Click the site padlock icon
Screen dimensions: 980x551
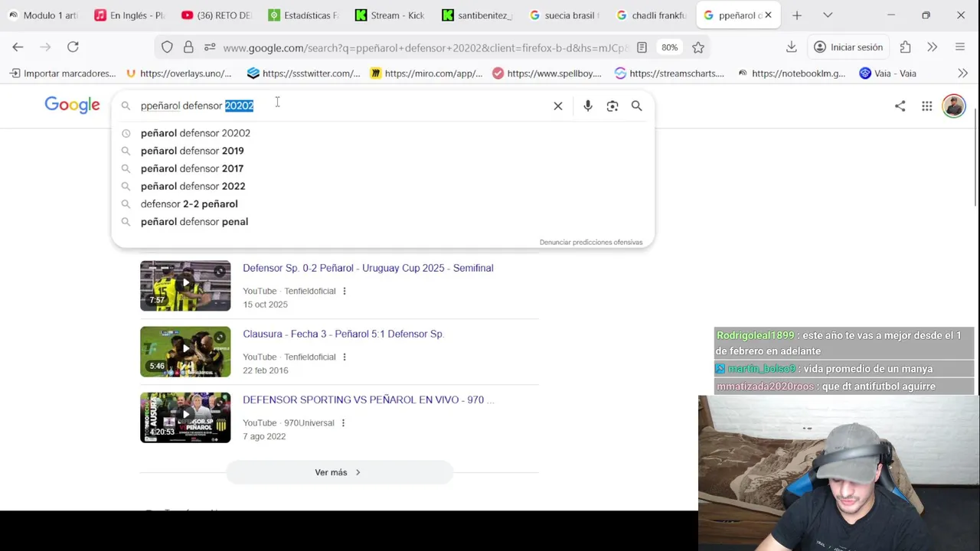pos(188,47)
